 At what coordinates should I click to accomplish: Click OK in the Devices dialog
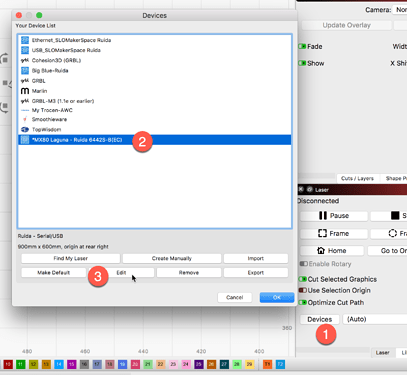tap(277, 297)
